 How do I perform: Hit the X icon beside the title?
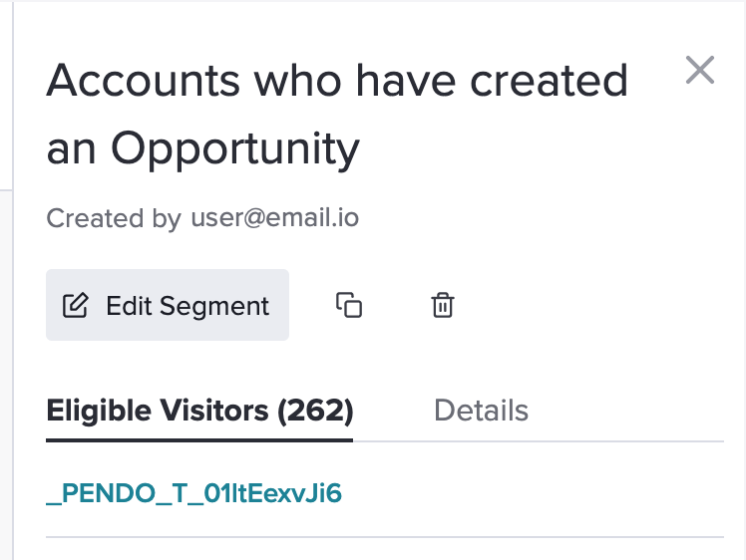pos(700,70)
